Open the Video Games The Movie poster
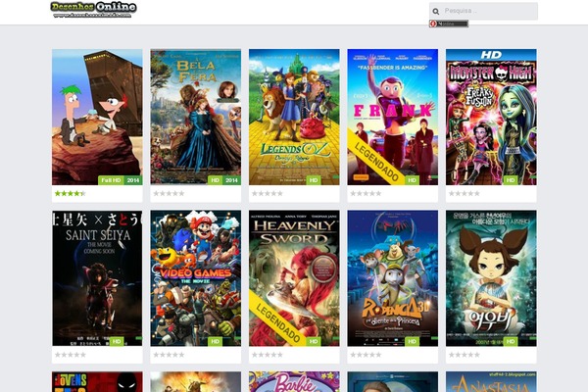588x392 pixels. pos(196,278)
